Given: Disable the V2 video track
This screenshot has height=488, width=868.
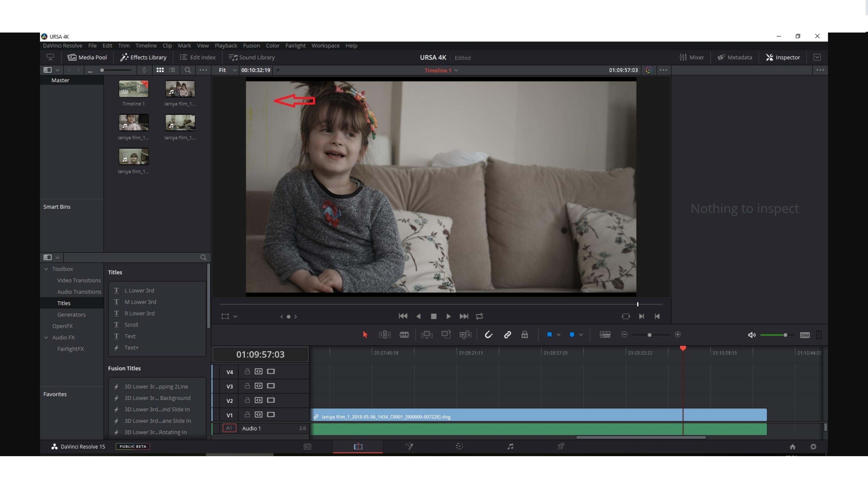Looking at the screenshot, I should (271, 400).
